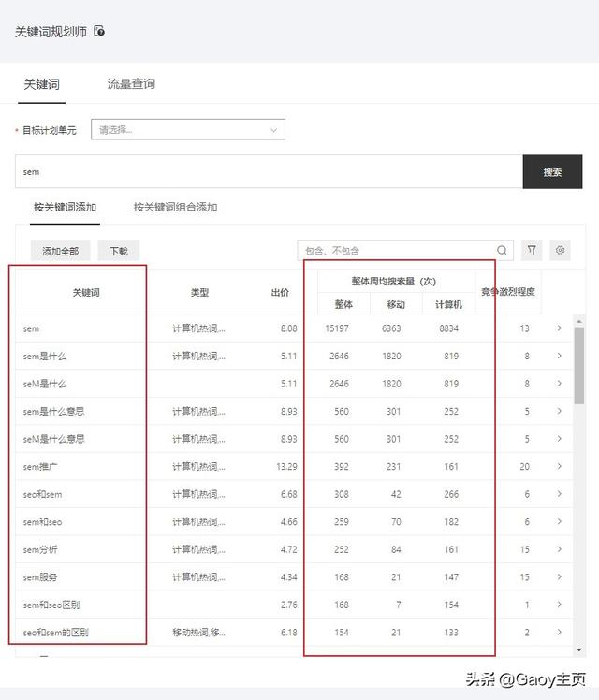Image resolution: width=599 pixels, height=700 pixels.
Task: Click the bid value 2.76
Action: click(x=289, y=605)
